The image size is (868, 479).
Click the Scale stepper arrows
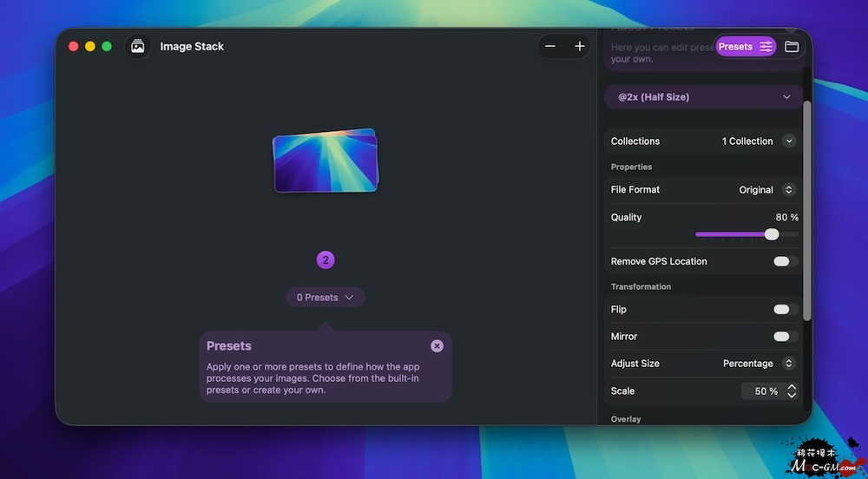pos(792,391)
